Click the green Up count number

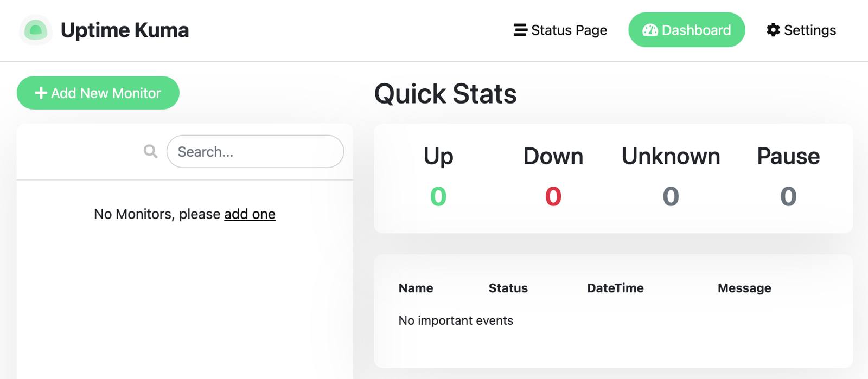pyautogui.click(x=438, y=196)
